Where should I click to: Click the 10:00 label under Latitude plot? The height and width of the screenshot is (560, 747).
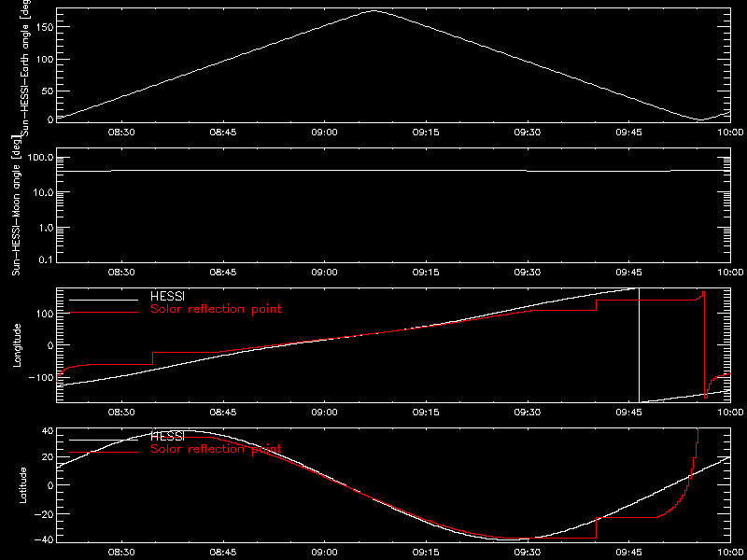[730, 553]
